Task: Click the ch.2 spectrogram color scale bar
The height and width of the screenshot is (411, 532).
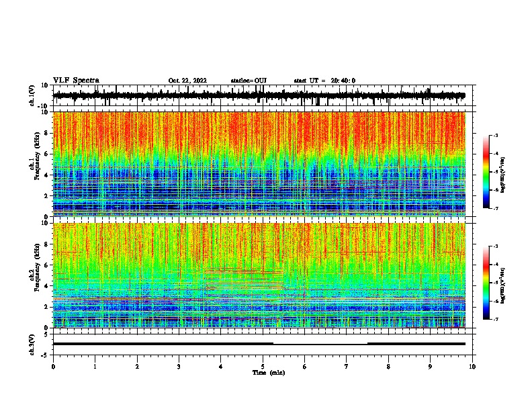Action: [486, 283]
